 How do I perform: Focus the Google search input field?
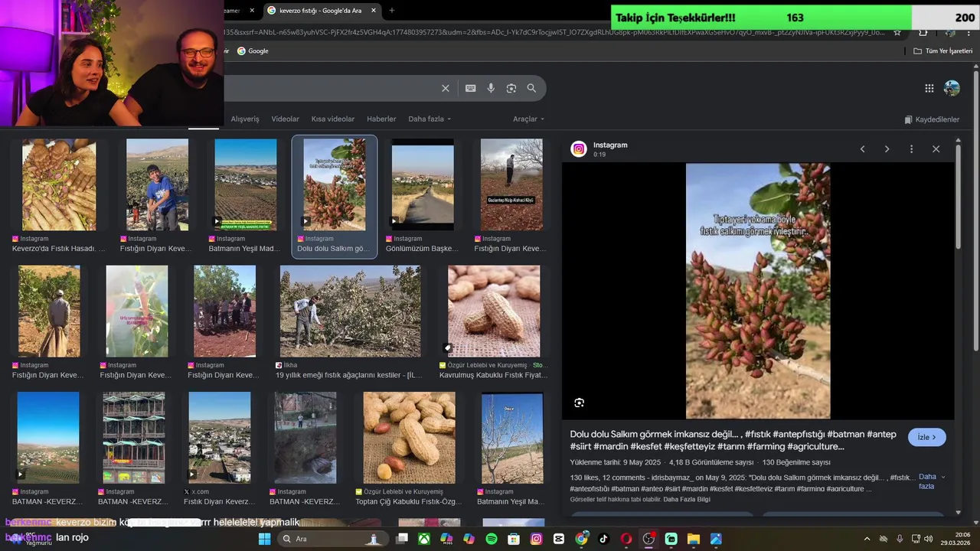(x=331, y=88)
